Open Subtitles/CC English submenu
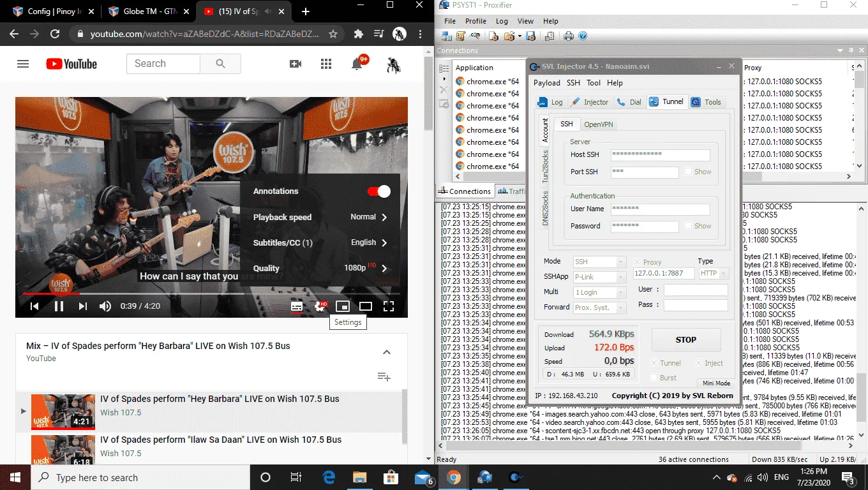Viewport: 868px width, 490px height. 320,243
